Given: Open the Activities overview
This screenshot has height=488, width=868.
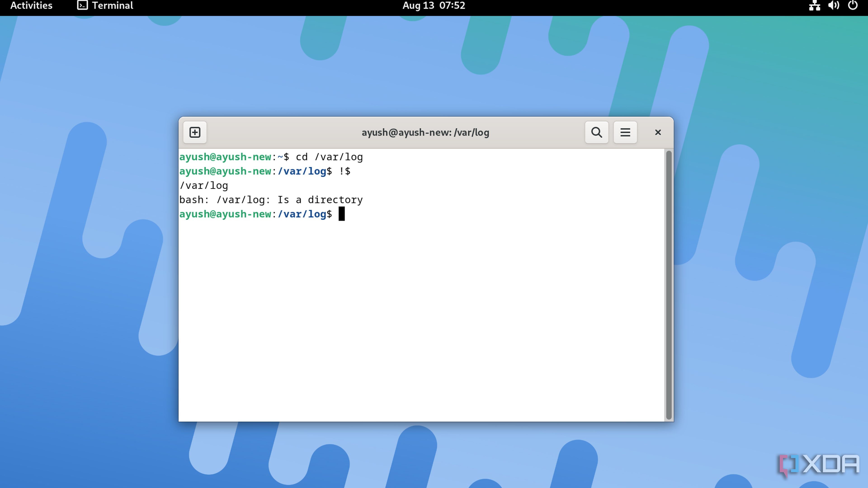Looking at the screenshot, I should tap(31, 6).
